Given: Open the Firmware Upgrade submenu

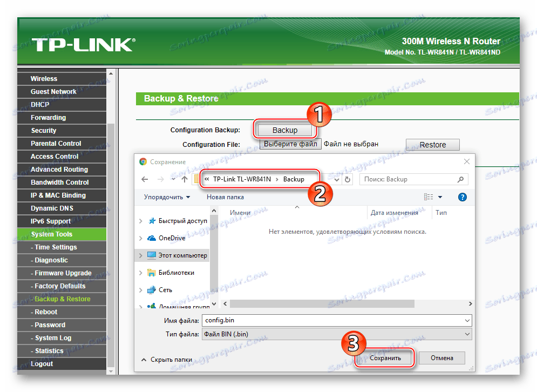Looking at the screenshot, I should click(62, 273).
